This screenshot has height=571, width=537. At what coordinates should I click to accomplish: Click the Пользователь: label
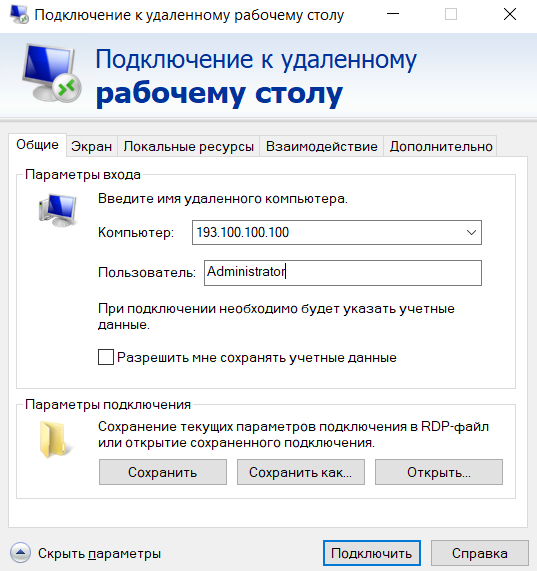coord(147,272)
